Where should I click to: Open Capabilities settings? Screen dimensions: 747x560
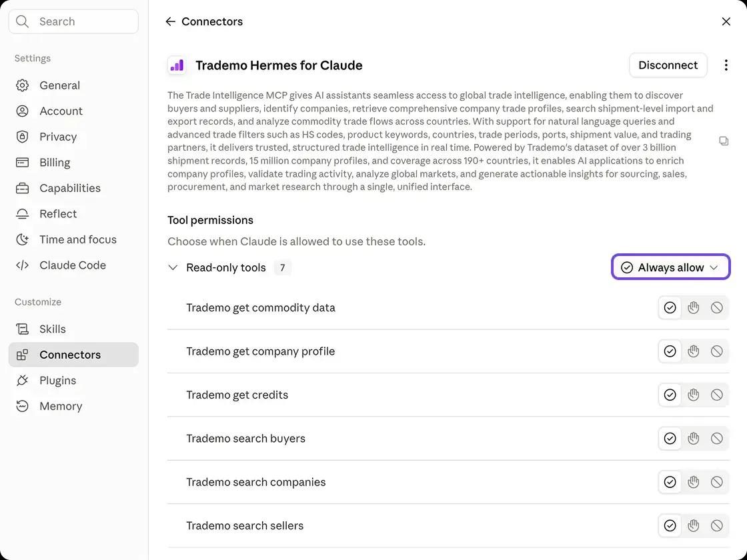click(x=73, y=188)
